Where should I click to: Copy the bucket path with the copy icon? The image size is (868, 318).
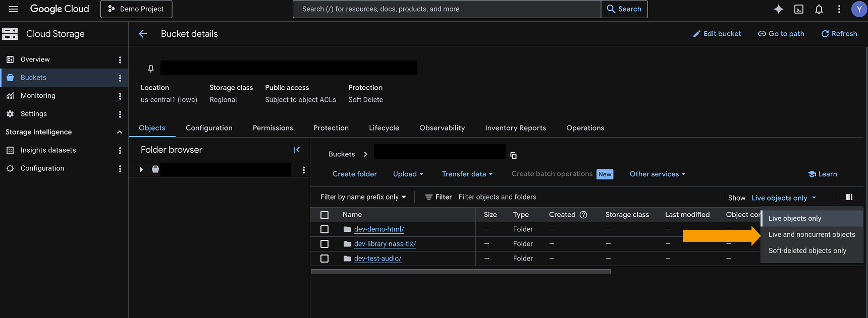[513, 155]
